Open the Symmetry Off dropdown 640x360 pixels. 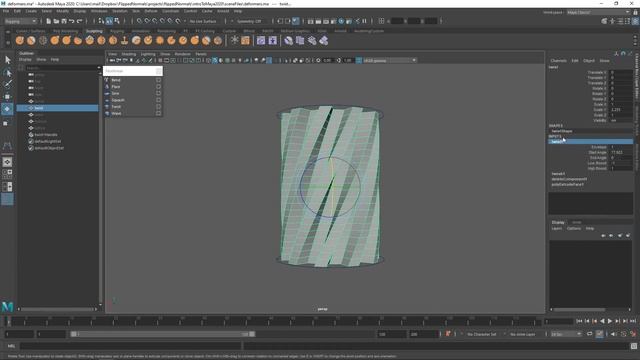(249, 21)
